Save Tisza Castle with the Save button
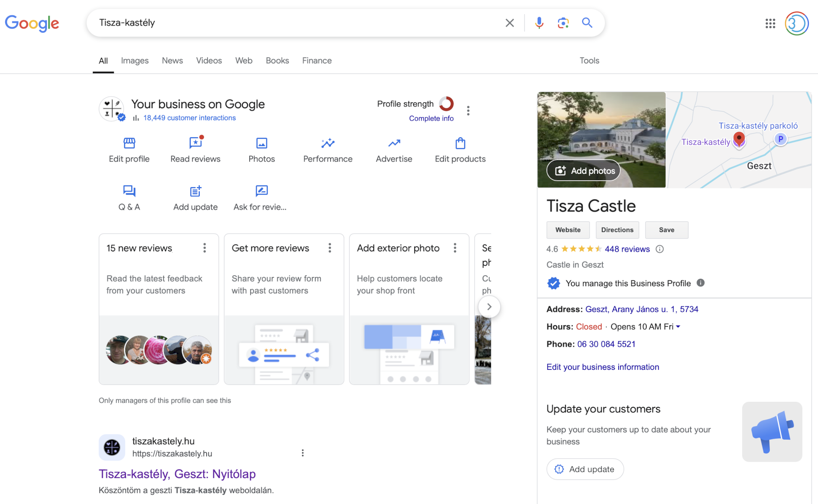This screenshot has height=504, width=818. (x=667, y=230)
